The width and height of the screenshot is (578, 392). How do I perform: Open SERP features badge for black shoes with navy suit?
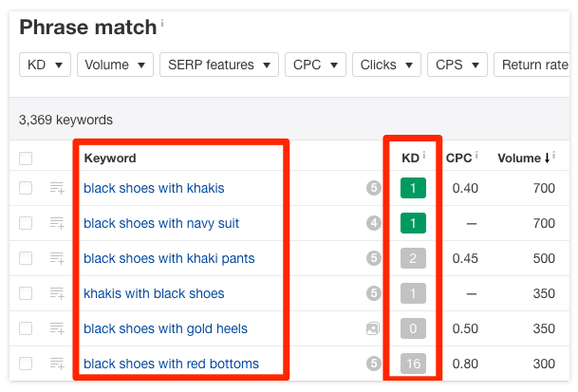tap(373, 223)
